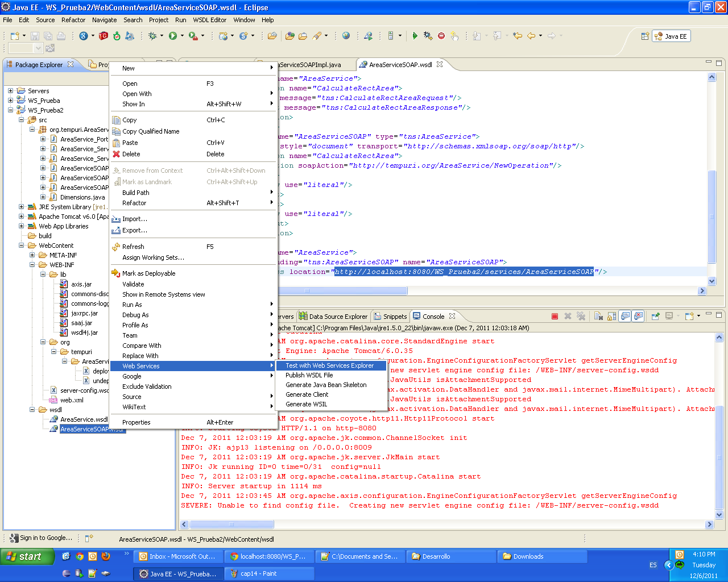Open localhost:8080 Chrome taskbar item
Screen dimensions: 728x582
click(268, 556)
